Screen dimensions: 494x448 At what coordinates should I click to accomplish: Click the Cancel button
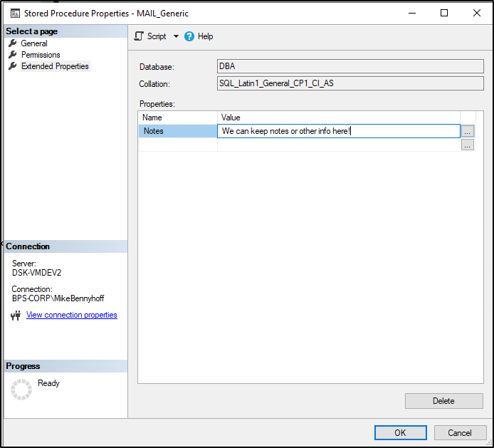(x=460, y=432)
